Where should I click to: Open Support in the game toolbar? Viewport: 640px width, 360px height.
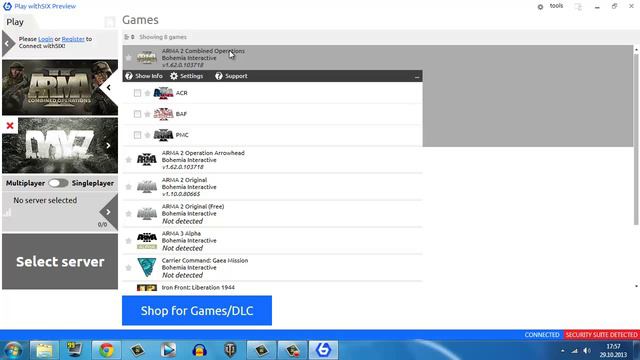tap(231, 76)
